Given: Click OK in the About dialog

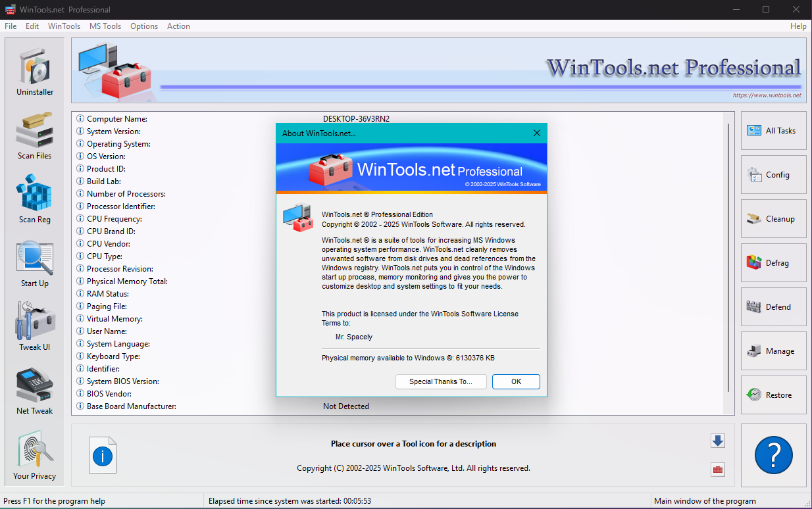Looking at the screenshot, I should (516, 381).
